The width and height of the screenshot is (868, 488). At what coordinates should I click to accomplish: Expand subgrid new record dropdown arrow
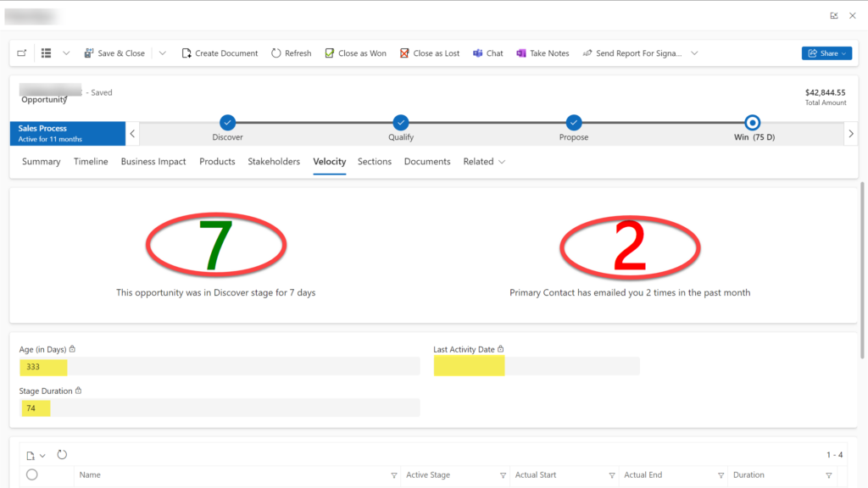click(x=42, y=456)
